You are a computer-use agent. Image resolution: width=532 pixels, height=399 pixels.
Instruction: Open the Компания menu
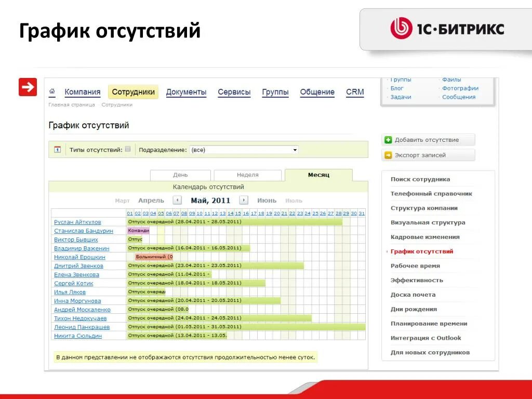83,92
